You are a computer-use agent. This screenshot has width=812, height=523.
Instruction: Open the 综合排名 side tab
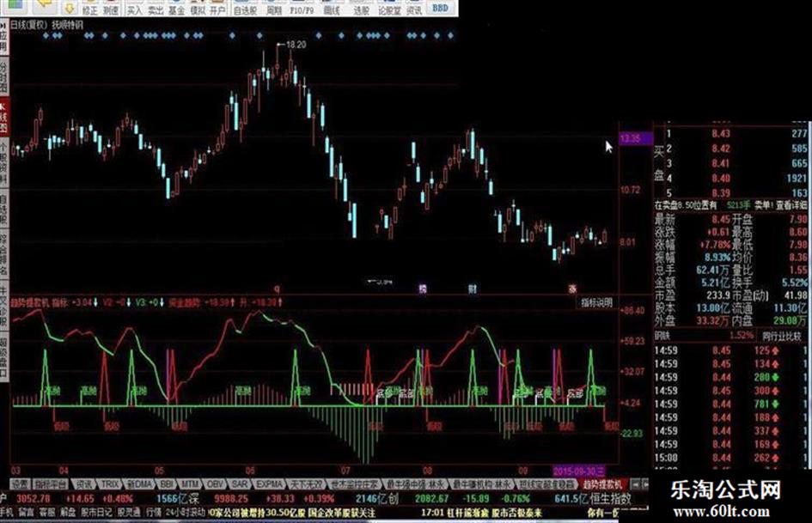click(4, 255)
